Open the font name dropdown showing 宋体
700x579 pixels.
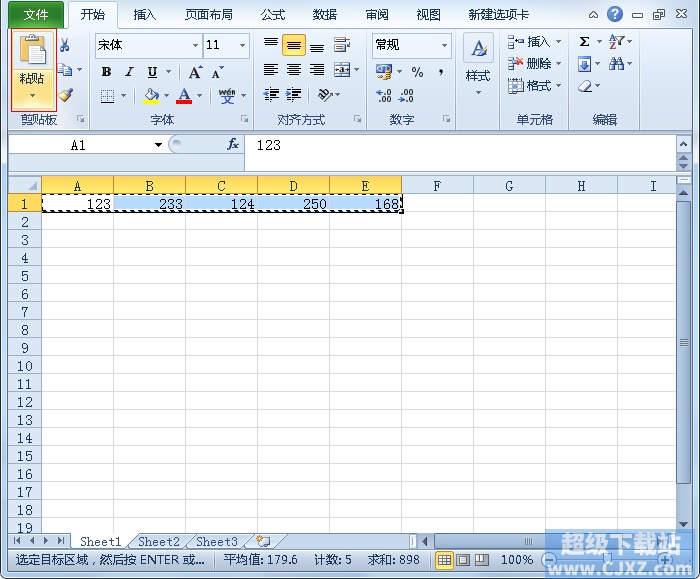pyautogui.click(x=195, y=46)
